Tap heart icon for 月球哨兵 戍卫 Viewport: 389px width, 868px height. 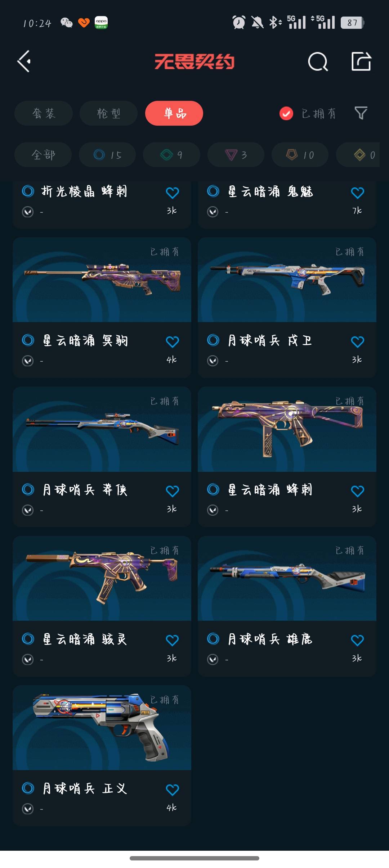[x=357, y=342]
